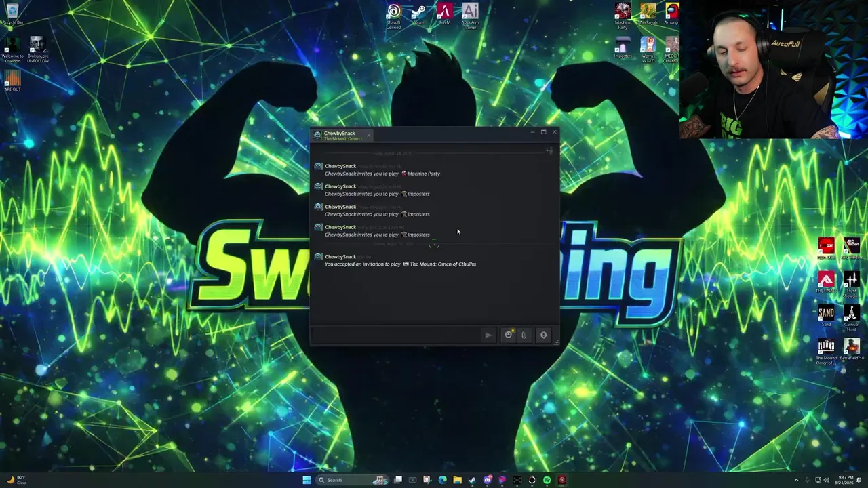Select the ChewbySnack chat tab
The height and width of the screenshot is (488, 868).
342,136
